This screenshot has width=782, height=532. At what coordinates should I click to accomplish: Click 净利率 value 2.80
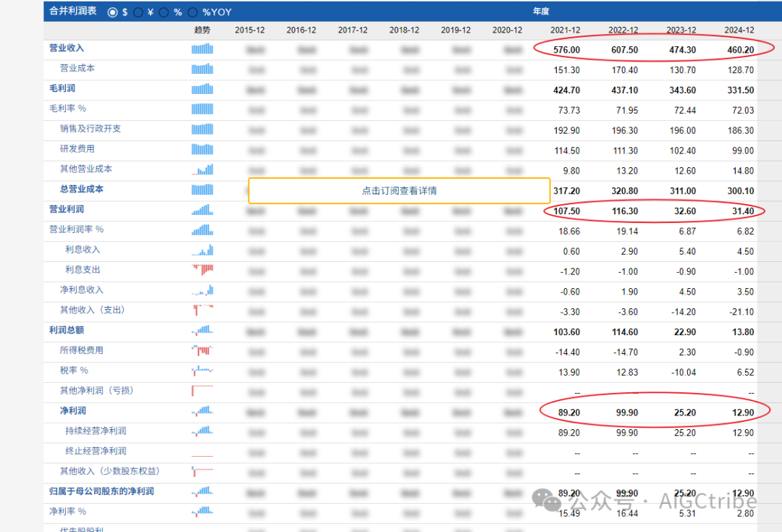point(746,513)
